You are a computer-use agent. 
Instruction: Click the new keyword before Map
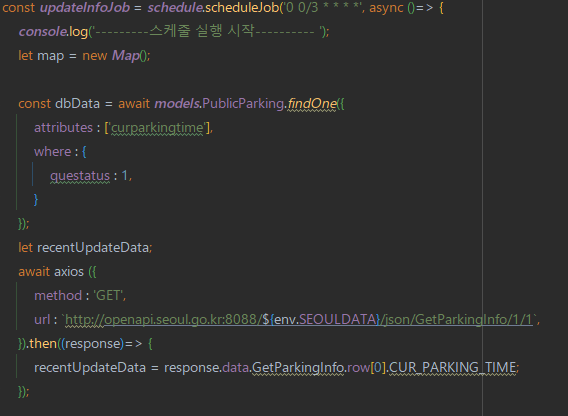pyautogui.click(x=95, y=56)
